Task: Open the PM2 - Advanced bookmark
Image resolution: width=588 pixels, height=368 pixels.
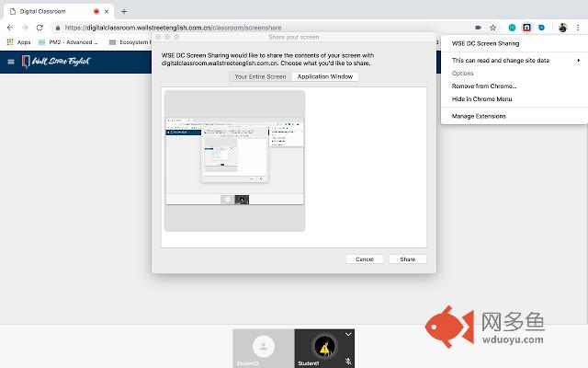Action: [68, 42]
